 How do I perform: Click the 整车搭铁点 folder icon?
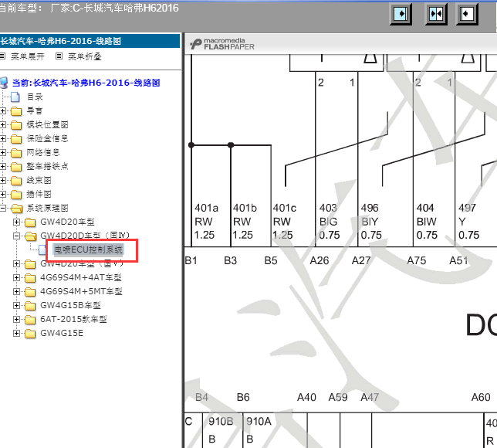16,167
